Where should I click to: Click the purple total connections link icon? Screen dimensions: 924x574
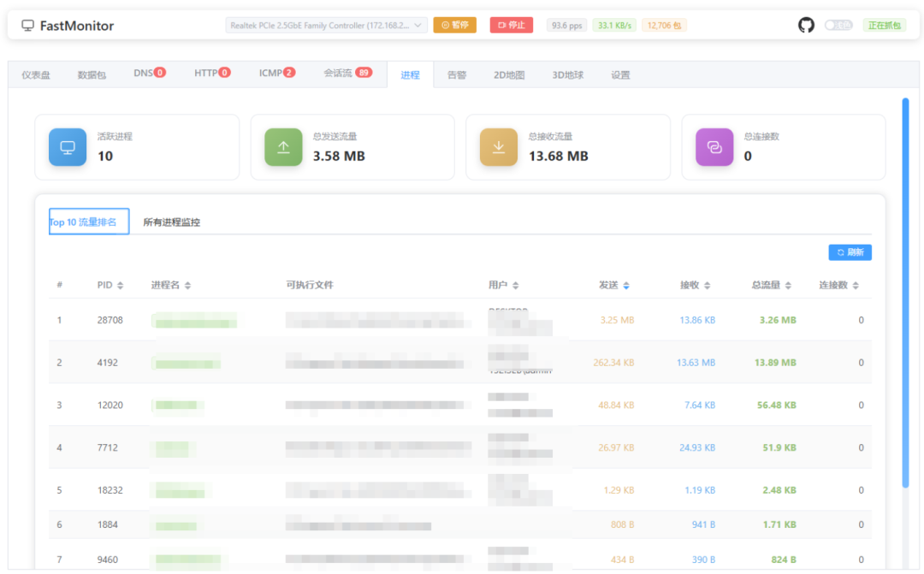(714, 147)
